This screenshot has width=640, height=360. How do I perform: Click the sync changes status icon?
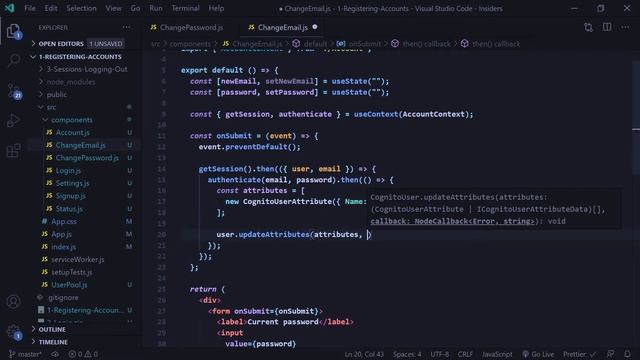(x=55, y=354)
